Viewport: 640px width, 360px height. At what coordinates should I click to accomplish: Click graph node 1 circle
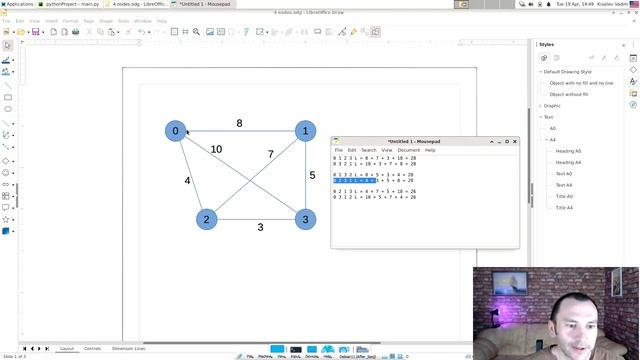(305, 131)
